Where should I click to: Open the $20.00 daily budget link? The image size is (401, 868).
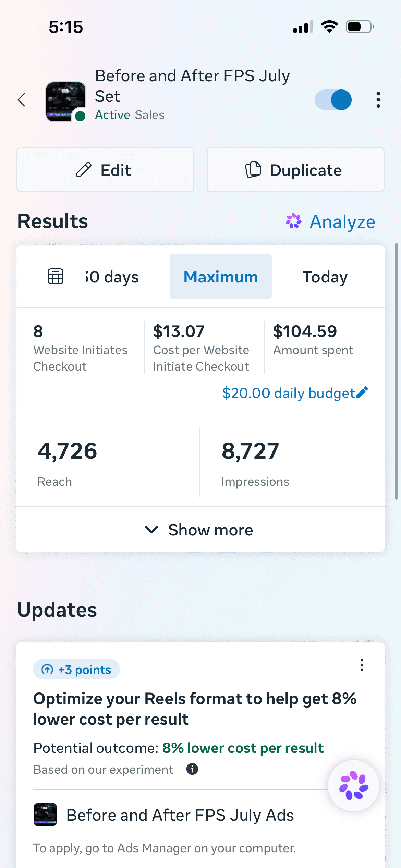289,393
